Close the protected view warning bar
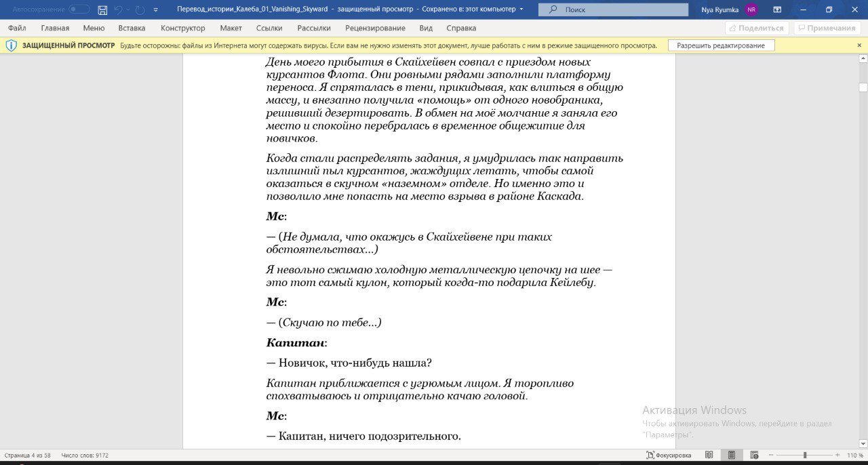Viewport: 868px width, 465px height. pos(859,45)
